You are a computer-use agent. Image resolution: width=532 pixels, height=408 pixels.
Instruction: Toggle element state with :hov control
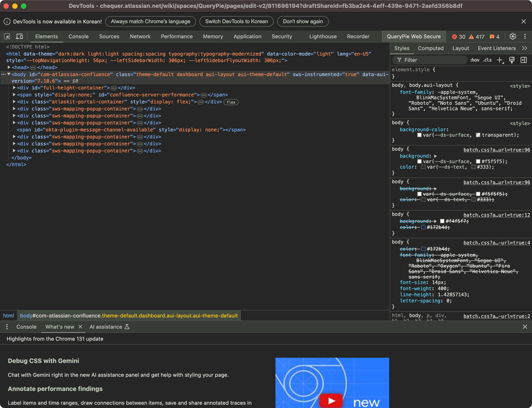click(474, 60)
